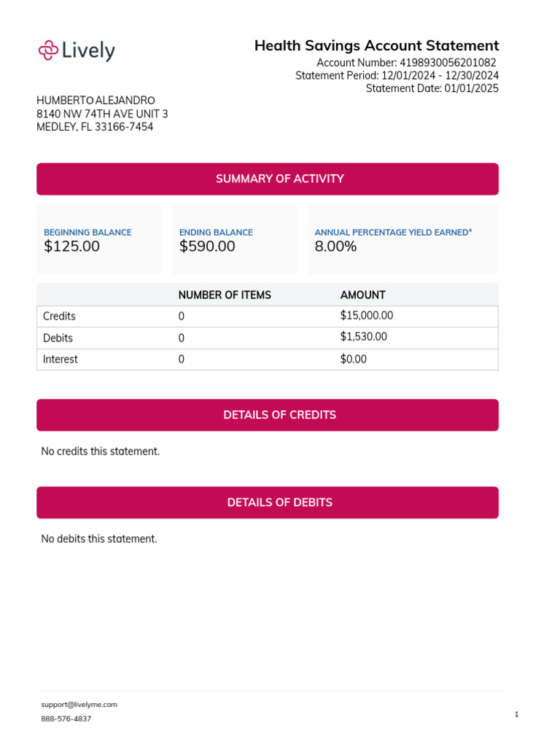Screen dimensions: 560x747
Task: Click the Number of Items column header
Action: pos(225,295)
